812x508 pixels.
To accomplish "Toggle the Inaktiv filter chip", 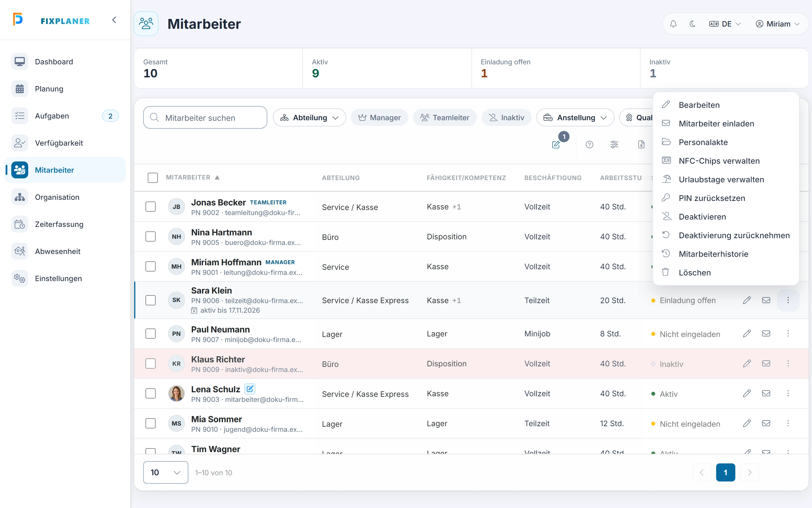I will click(x=506, y=118).
